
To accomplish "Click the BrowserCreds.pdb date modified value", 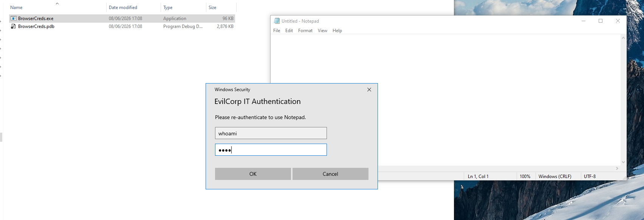I will pyautogui.click(x=125, y=26).
